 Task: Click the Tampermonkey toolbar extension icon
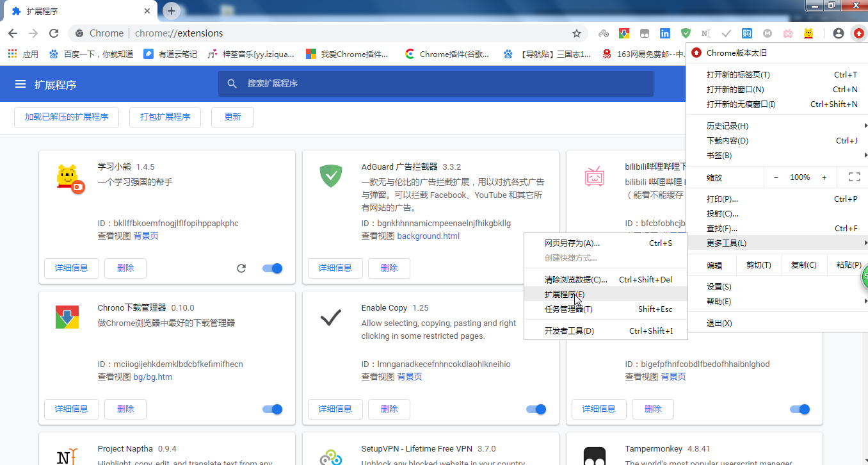645,33
